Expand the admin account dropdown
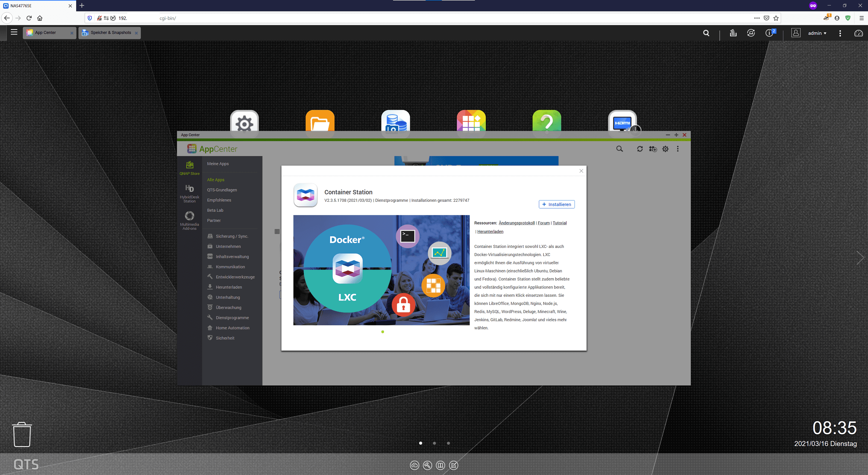 (817, 33)
